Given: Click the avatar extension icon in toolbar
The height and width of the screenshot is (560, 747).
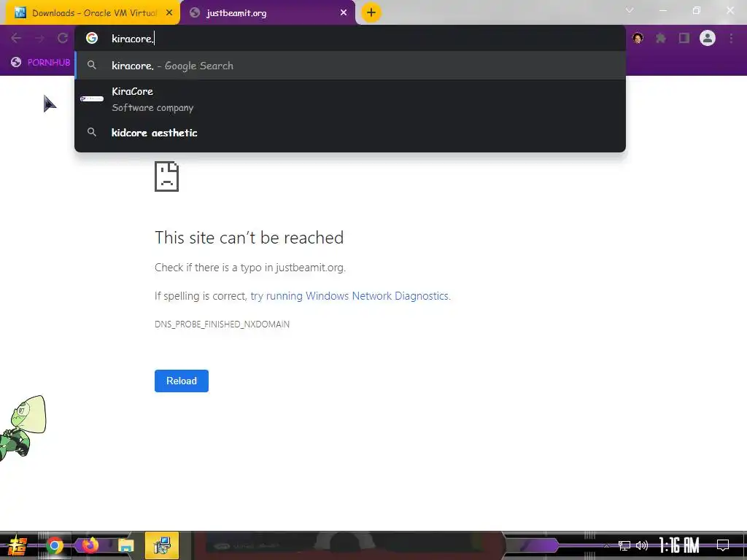Looking at the screenshot, I should (638, 38).
